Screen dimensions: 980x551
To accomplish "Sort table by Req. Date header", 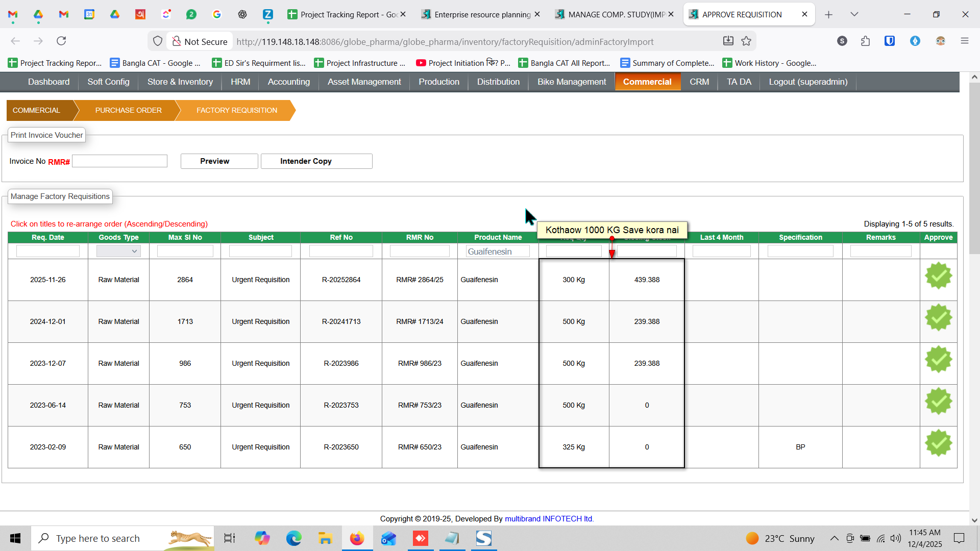I will tap(48, 237).
